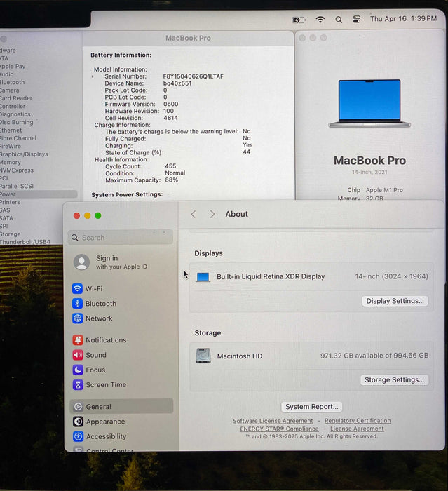Viewport: 448px width, 491px height.
Task: Select Bluetooth in System Report sidebar
Action: coord(12,82)
